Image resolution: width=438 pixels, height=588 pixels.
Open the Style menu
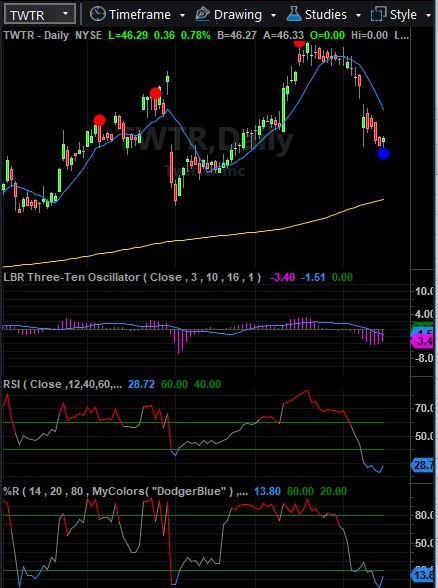click(403, 15)
